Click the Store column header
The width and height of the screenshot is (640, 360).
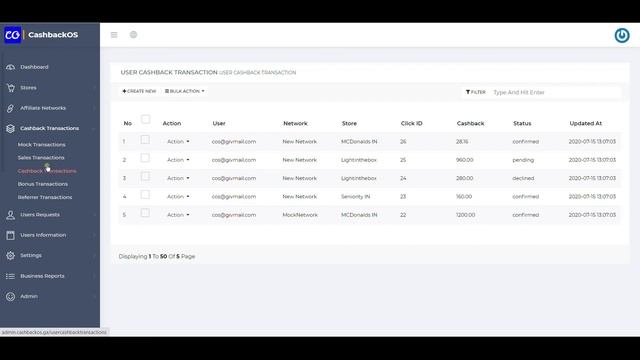349,123
